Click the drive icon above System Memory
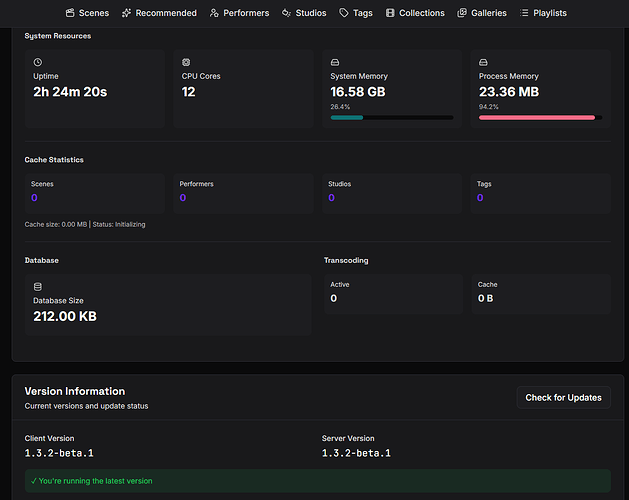The width and height of the screenshot is (629, 500). [335, 62]
